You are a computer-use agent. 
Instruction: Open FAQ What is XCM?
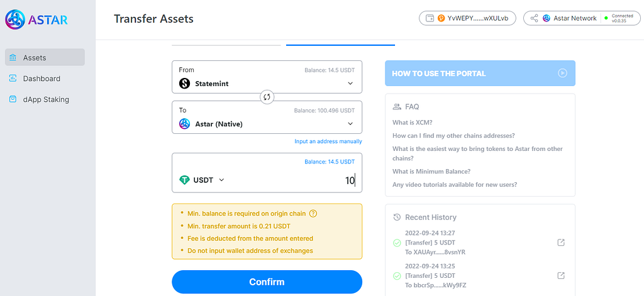click(x=413, y=123)
